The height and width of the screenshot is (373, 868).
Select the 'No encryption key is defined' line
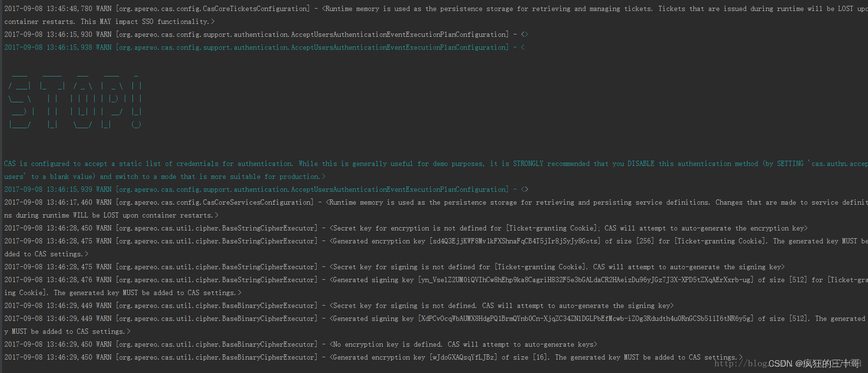[300, 344]
